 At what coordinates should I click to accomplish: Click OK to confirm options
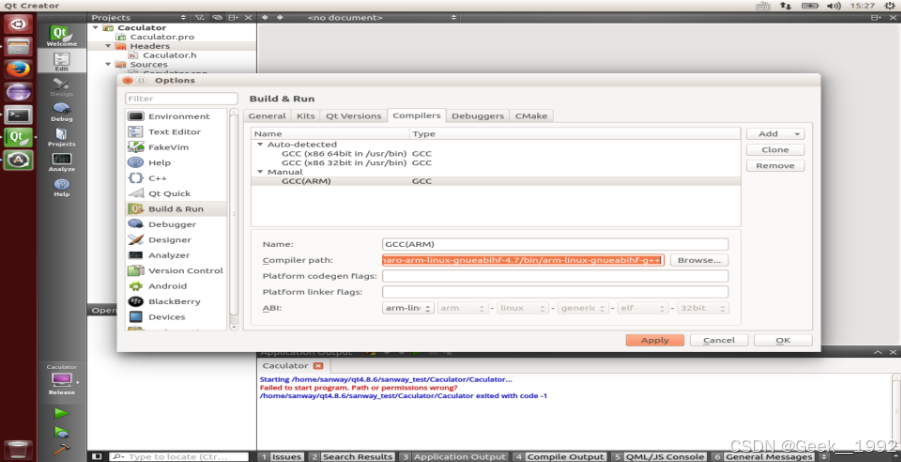coord(783,340)
